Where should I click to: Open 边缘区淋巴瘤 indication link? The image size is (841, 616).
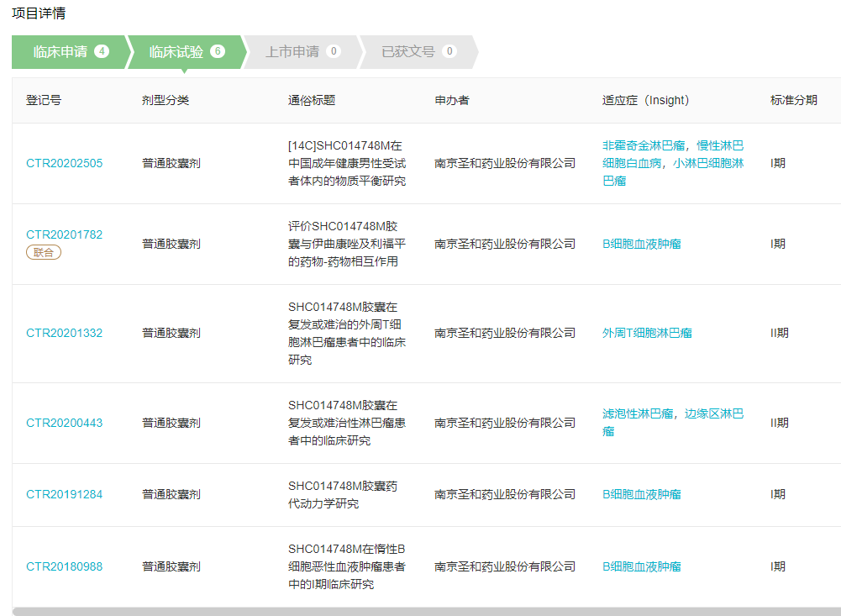(x=673, y=423)
